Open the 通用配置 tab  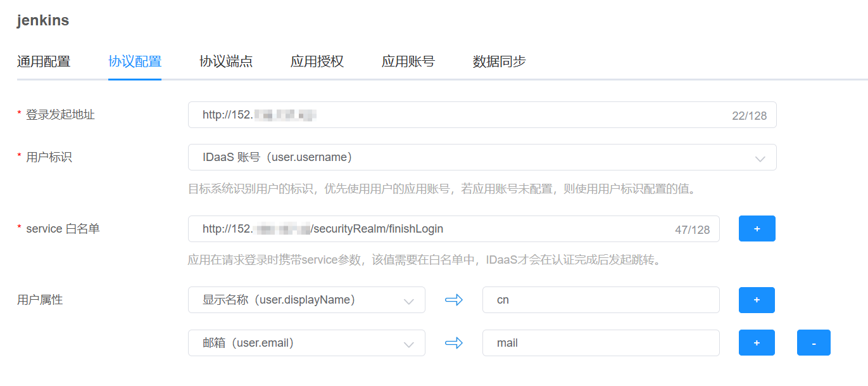43,61
